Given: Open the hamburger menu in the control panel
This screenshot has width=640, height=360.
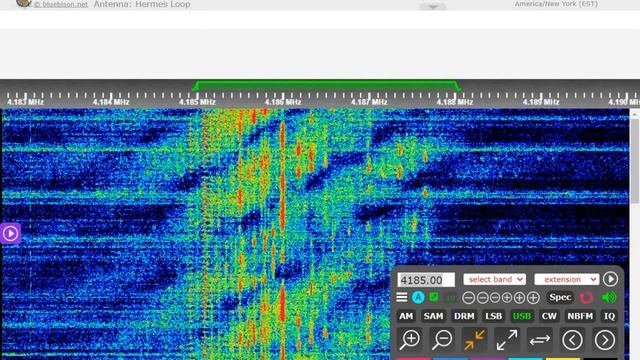Looking at the screenshot, I should click(x=402, y=297).
